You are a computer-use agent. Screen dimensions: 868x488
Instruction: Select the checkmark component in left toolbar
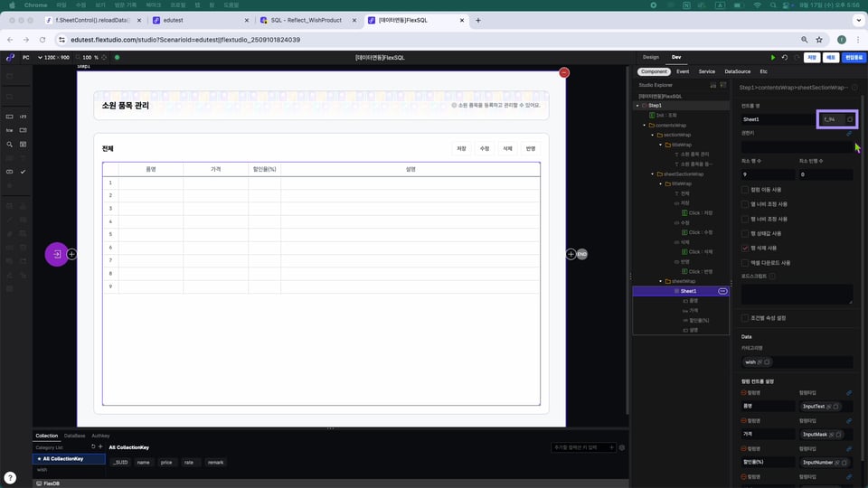24,172
